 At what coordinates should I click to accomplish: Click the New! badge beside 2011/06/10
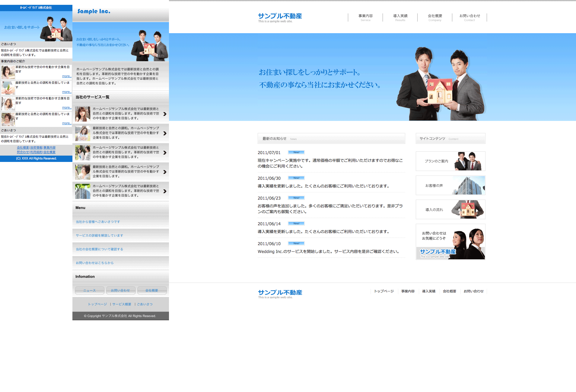click(x=296, y=243)
